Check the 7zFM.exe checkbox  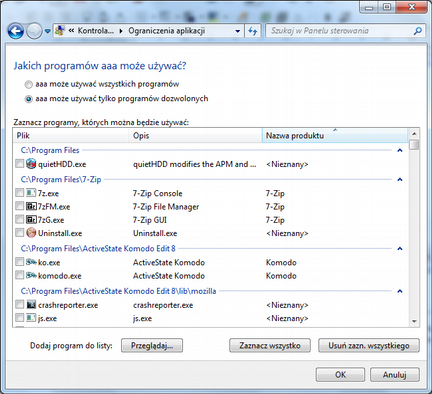(x=20, y=206)
